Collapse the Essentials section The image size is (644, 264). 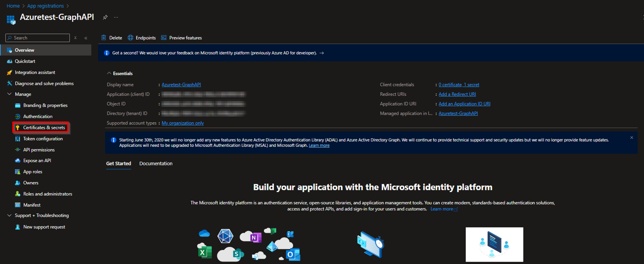pos(109,74)
